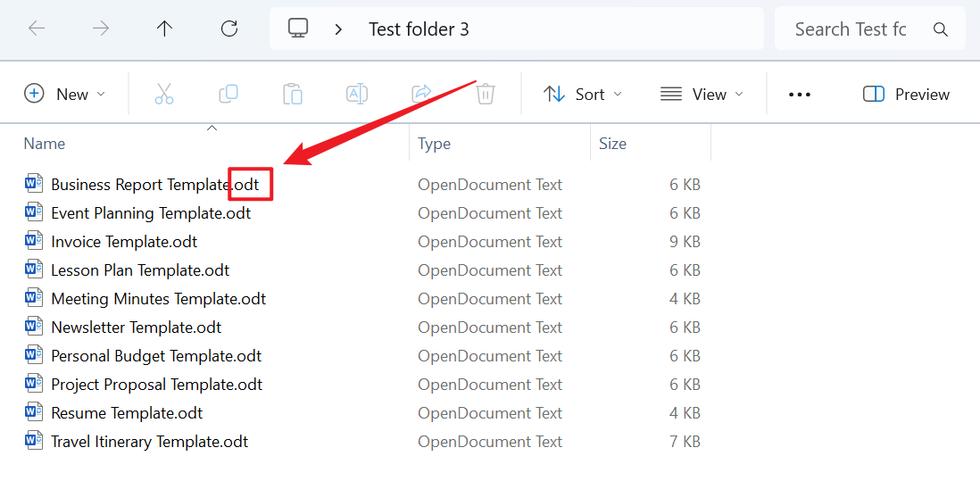Click the Delete trash icon
Screen dimensions: 980x481
point(486,94)
